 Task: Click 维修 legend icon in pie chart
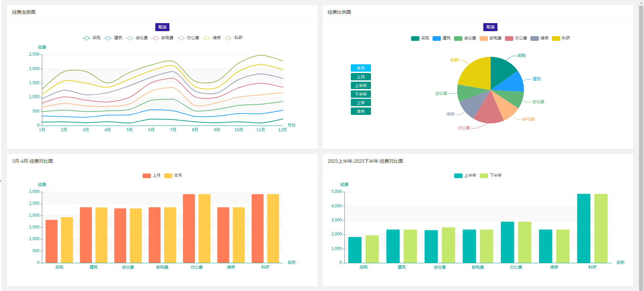pos(534,39)
